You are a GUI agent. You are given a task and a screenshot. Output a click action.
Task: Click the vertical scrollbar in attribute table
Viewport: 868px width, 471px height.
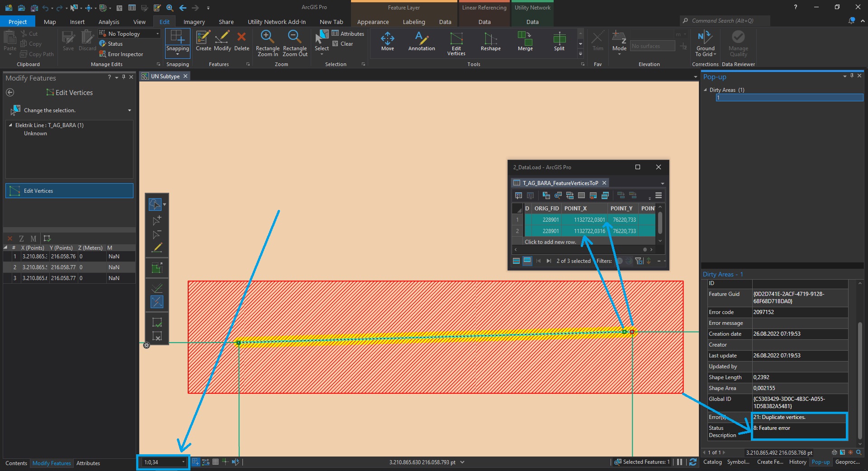660,222
